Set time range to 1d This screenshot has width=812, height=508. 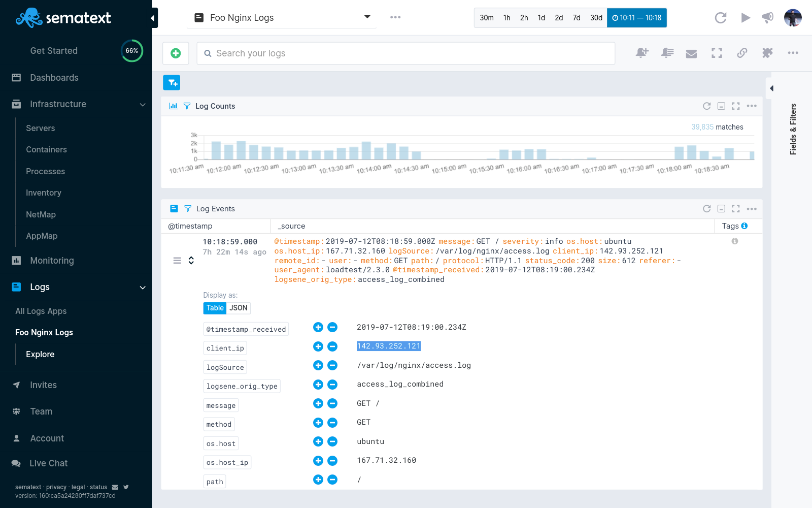(x=542, y=18)
